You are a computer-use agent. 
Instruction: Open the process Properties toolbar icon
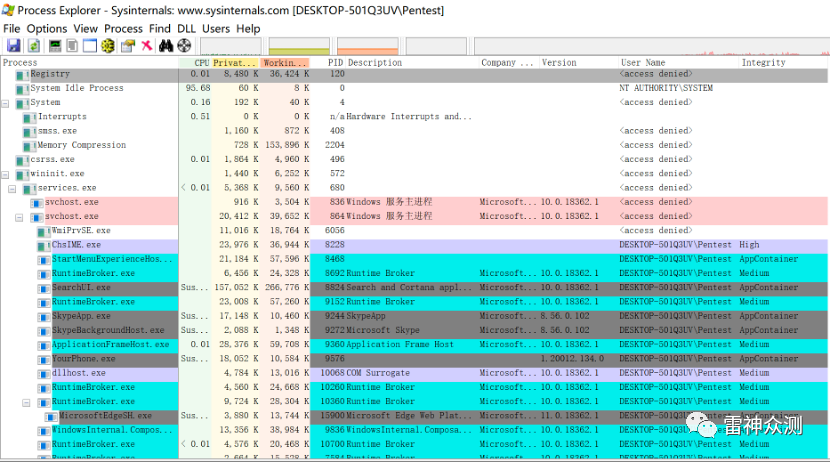coord(128,46)
